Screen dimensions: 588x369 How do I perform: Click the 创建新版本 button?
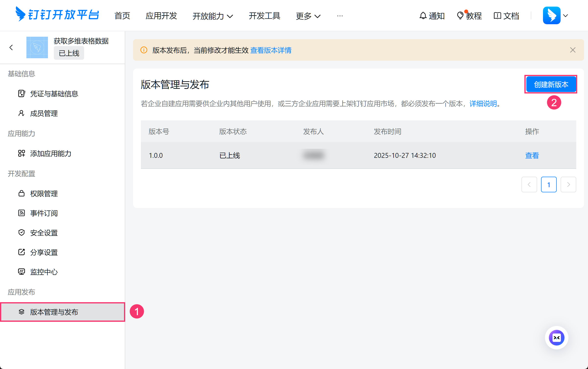click(551, 84)
